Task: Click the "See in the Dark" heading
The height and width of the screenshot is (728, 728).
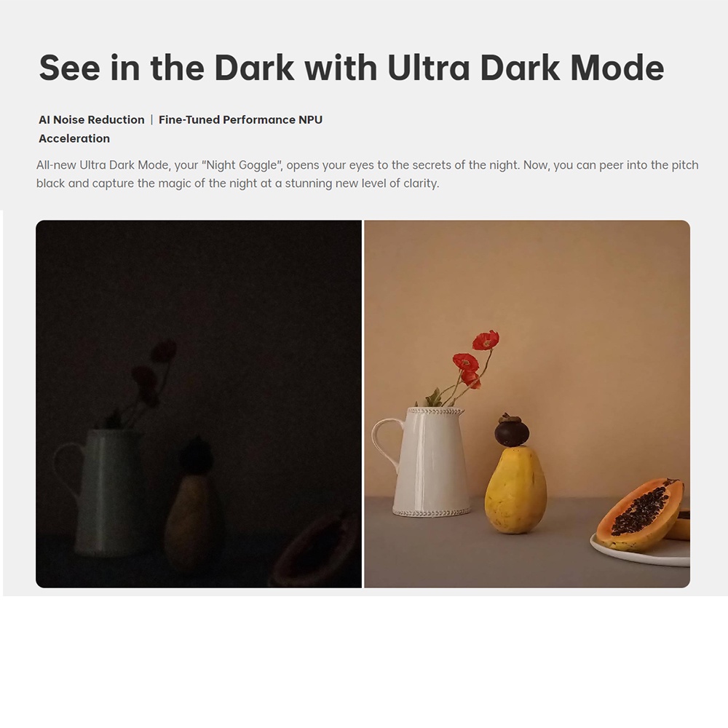Action: click(352, 68)
